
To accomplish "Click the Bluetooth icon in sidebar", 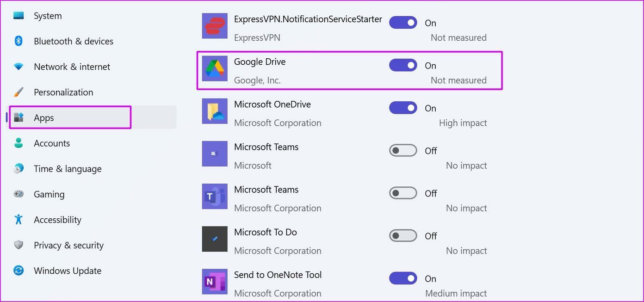I will point(19,41).
